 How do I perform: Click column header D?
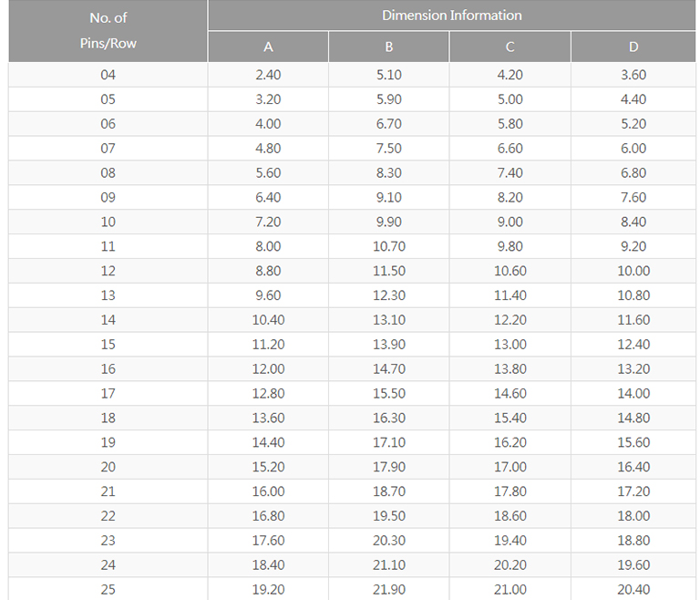[633, 47]
